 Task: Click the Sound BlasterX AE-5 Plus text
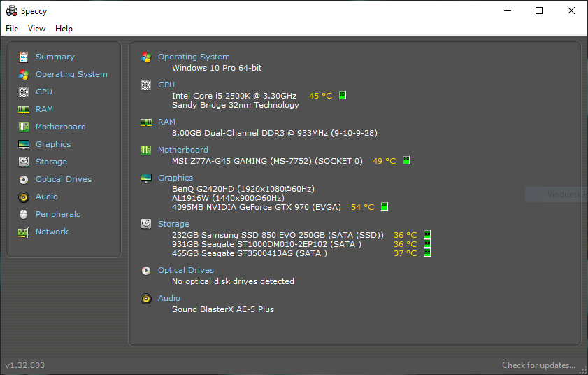[x=223, y=309]
